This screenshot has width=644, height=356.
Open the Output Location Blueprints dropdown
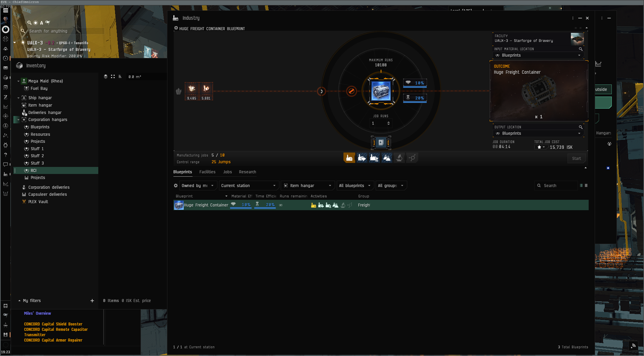[x=538, y=133]
